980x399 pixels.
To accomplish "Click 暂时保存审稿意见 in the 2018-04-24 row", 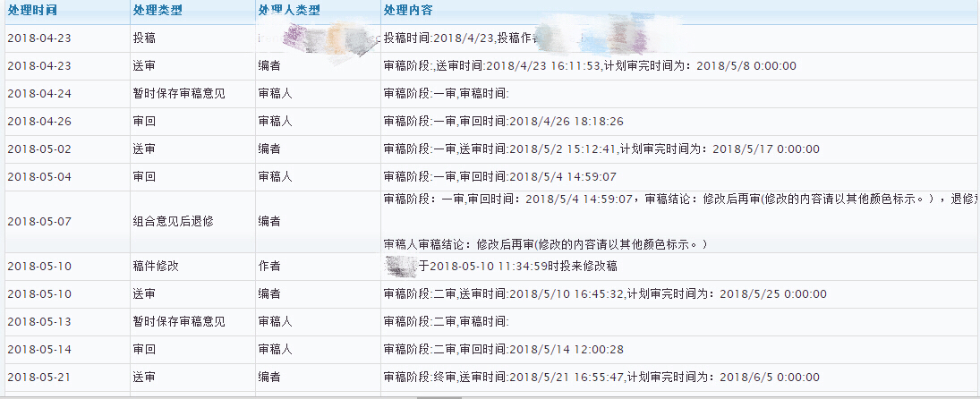I will coord(179,94).
